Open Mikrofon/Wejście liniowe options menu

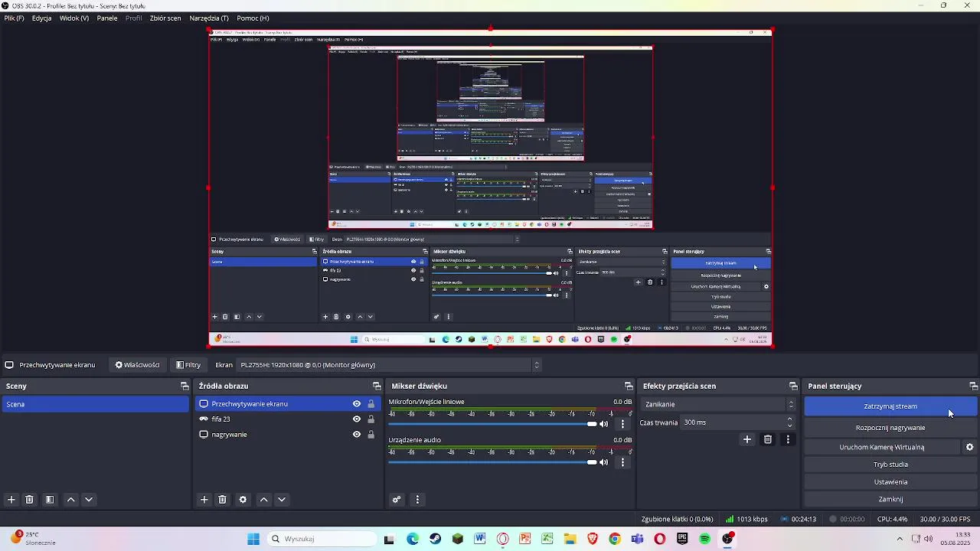pyautogui.click(x=622, y=424)
